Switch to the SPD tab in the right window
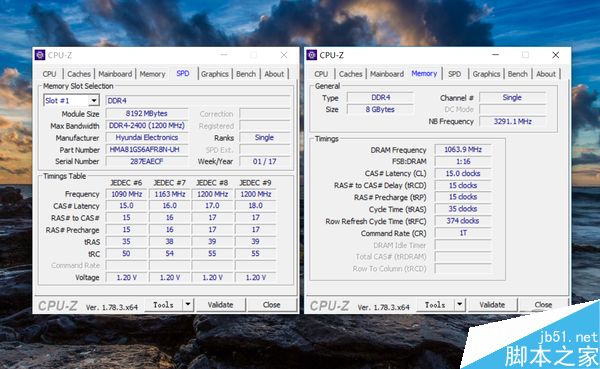600x369 pixels. (455, 74)
